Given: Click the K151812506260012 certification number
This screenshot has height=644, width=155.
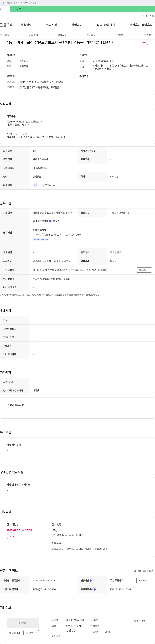Looking at the screenshot, I should click(121, 589).
